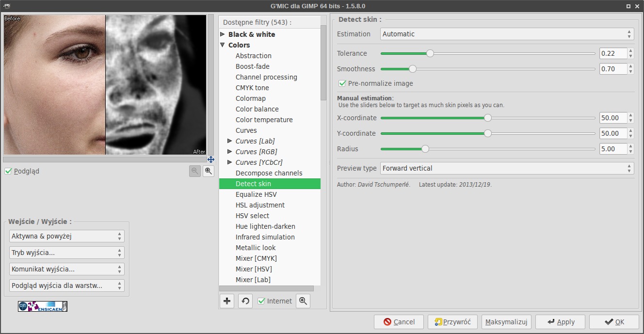
Task: Refresh the filter list
Action: [245, 301]
